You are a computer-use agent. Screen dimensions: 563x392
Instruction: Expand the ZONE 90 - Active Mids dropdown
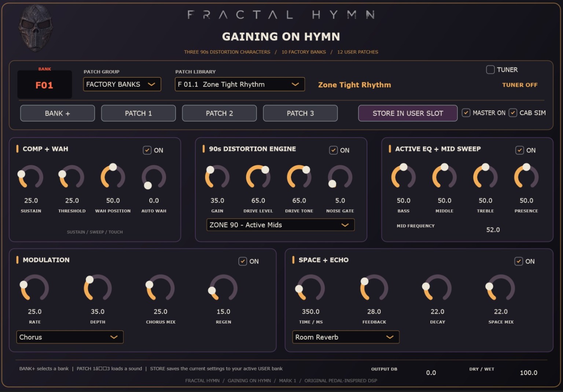280,225
